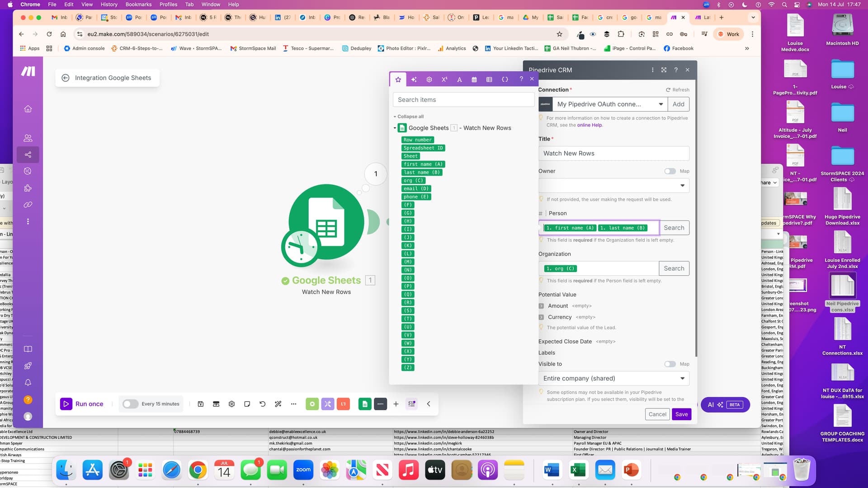The image size is (868, 488).
Task: Select the Spreadsheet ID mapping pill
Action: tap(424, 148)
